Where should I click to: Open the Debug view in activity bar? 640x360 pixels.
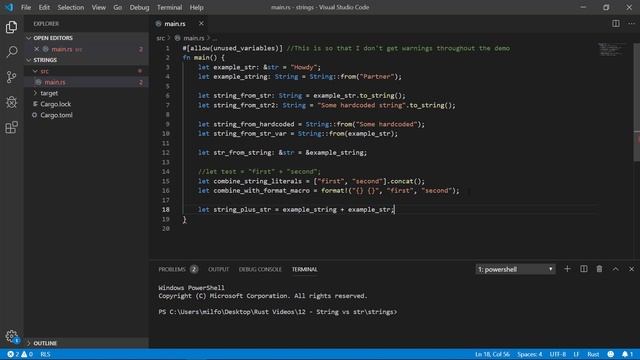pos(11,102)
